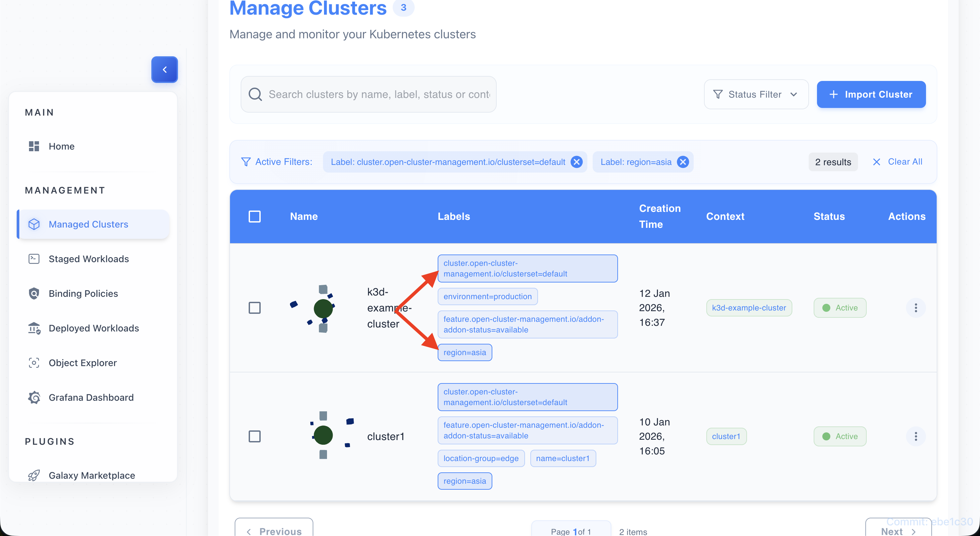Remove the region=asia filter chip
The width and height of the screenshot is (980, 536).
(683, 162)
